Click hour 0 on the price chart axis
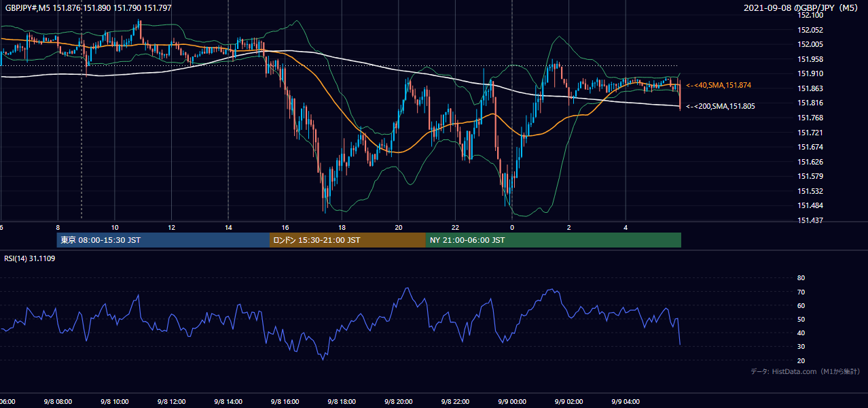The height and width of the screenshot is (408, 868). pyautogui.click(x=512, y=227)
